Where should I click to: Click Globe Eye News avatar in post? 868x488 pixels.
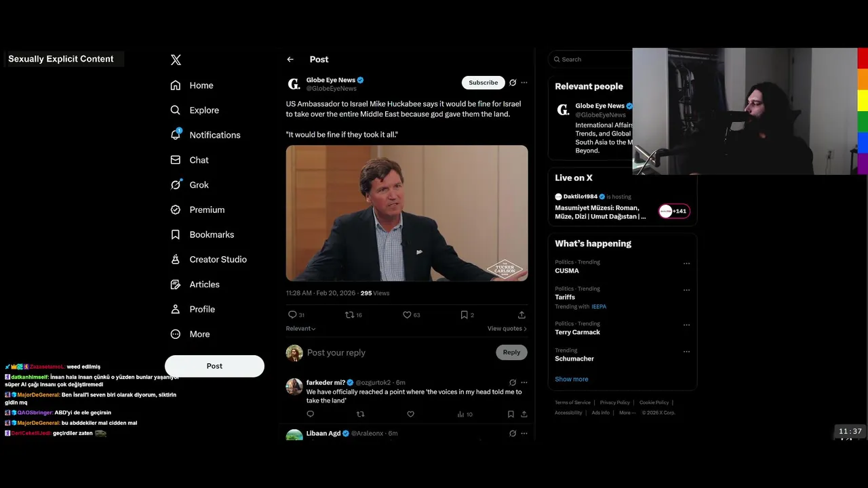[x=294, y=84]
